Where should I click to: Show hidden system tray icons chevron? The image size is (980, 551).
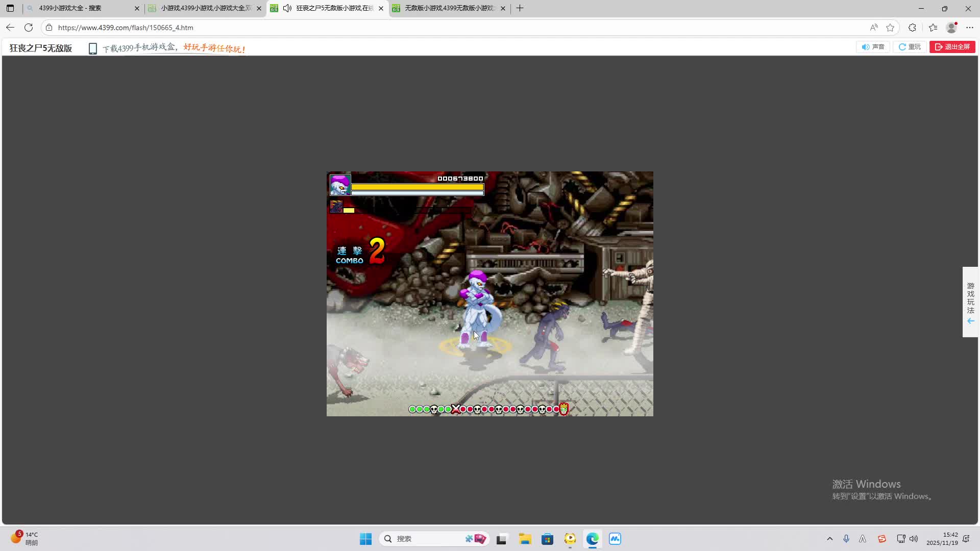click(829, 539)
